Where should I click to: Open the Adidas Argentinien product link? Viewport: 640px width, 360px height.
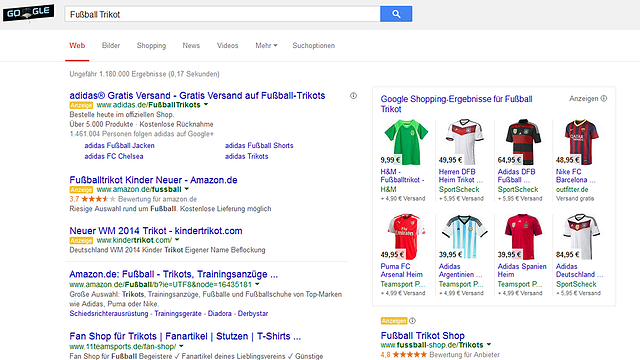pos(460,271)
